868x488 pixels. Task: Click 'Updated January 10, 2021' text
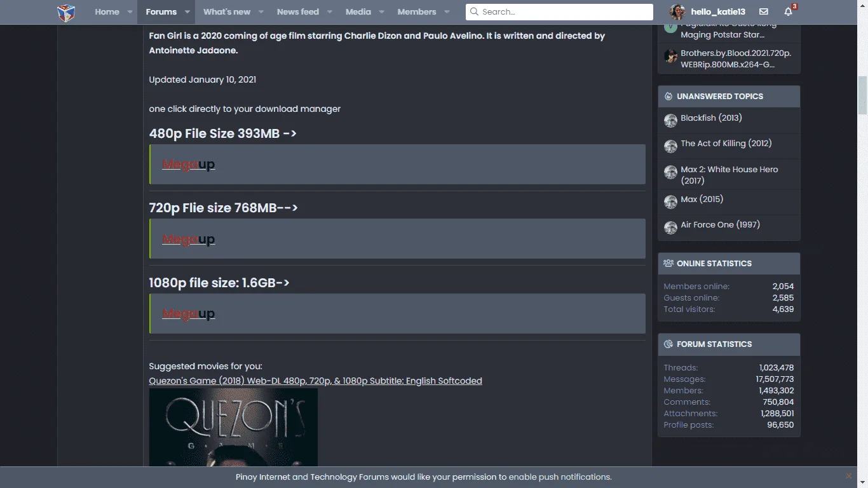coord(203,79)
